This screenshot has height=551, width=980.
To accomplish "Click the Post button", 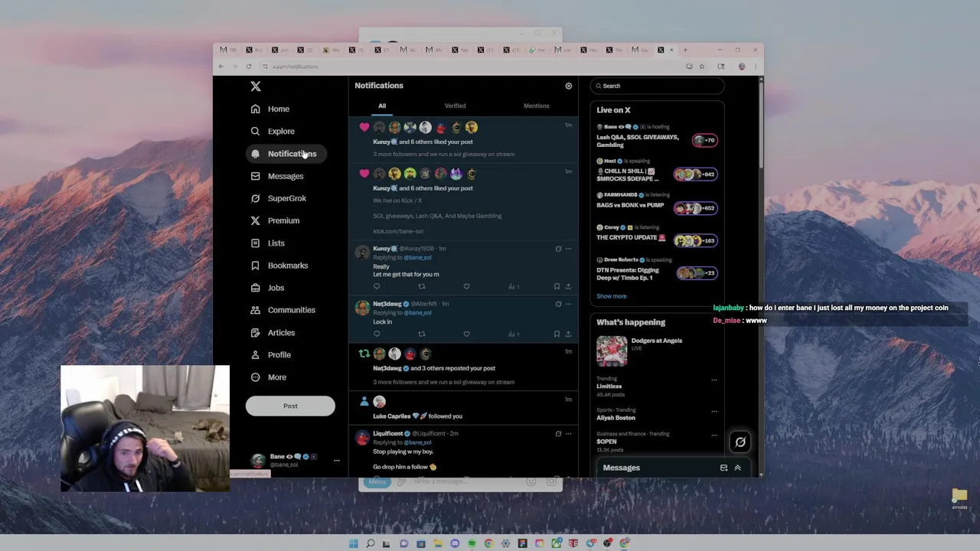I will [x=290, y=406].
